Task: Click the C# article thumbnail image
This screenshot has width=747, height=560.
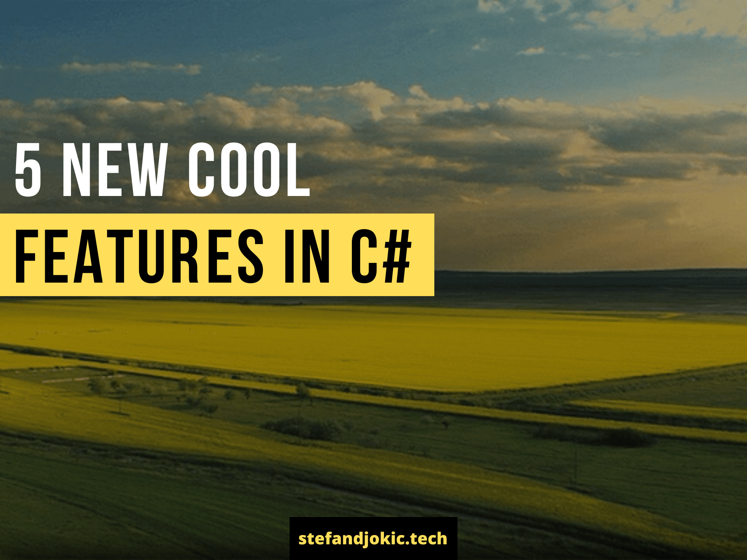Action: pos(373,280)
